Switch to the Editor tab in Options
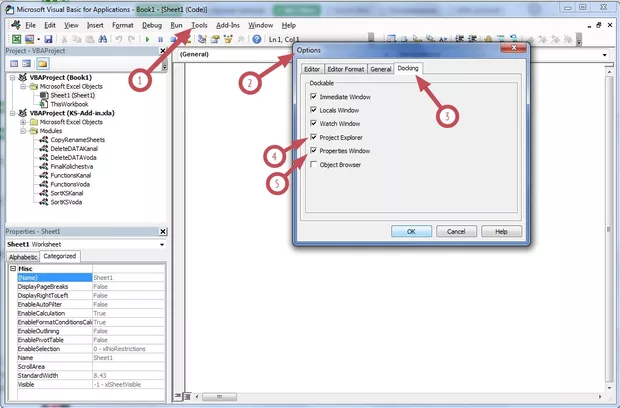 [x=312, y=69]
